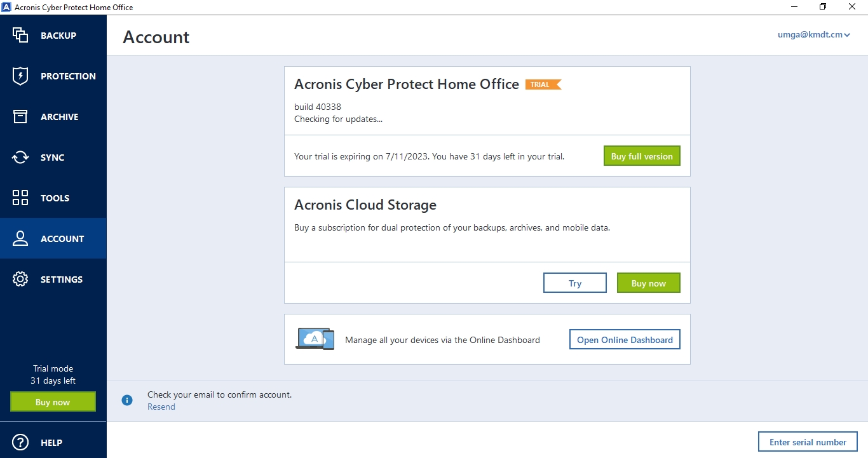
Task: Click trial expiring on 7/11/2023 text
Action: pyautogui.click(x=429, y=156)
